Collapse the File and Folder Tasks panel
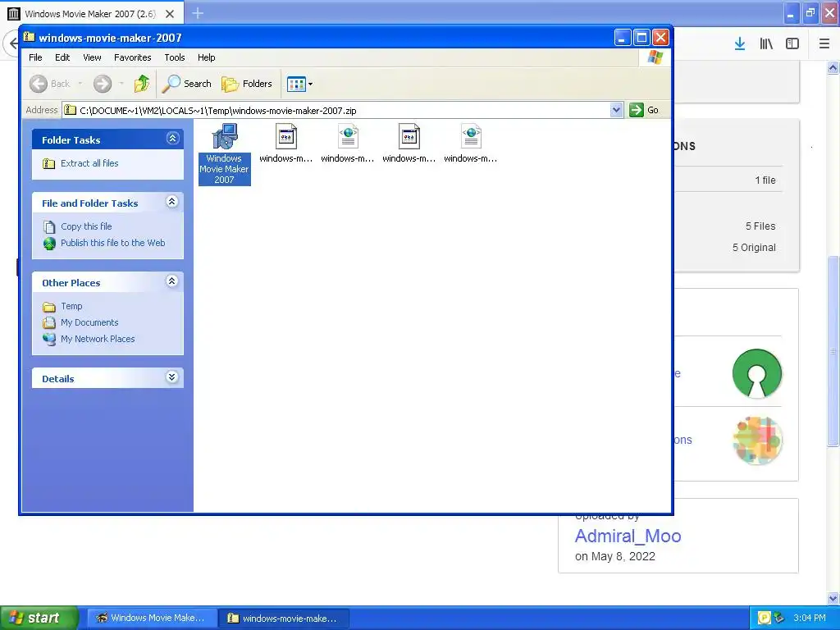 (172, 202)
